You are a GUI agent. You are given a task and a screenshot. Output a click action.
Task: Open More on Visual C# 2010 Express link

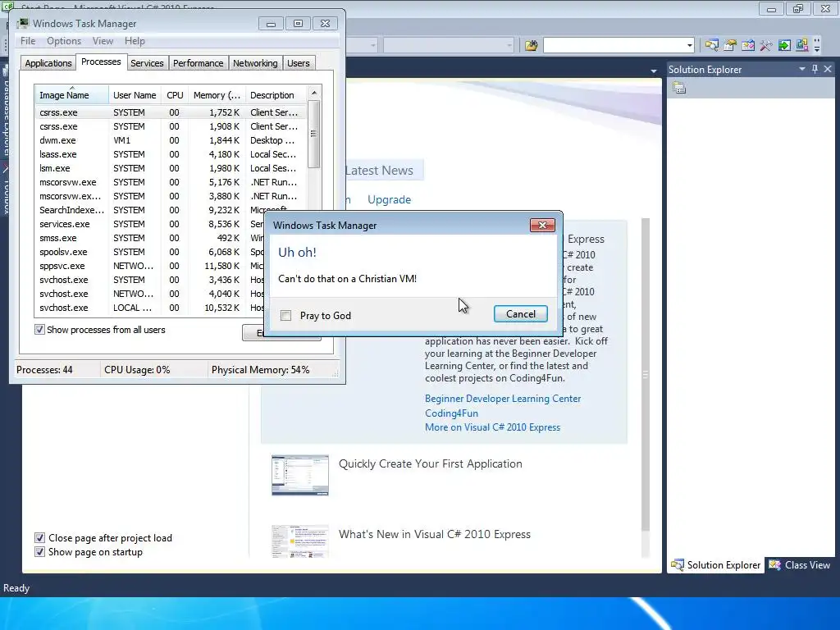coord(492,427)
